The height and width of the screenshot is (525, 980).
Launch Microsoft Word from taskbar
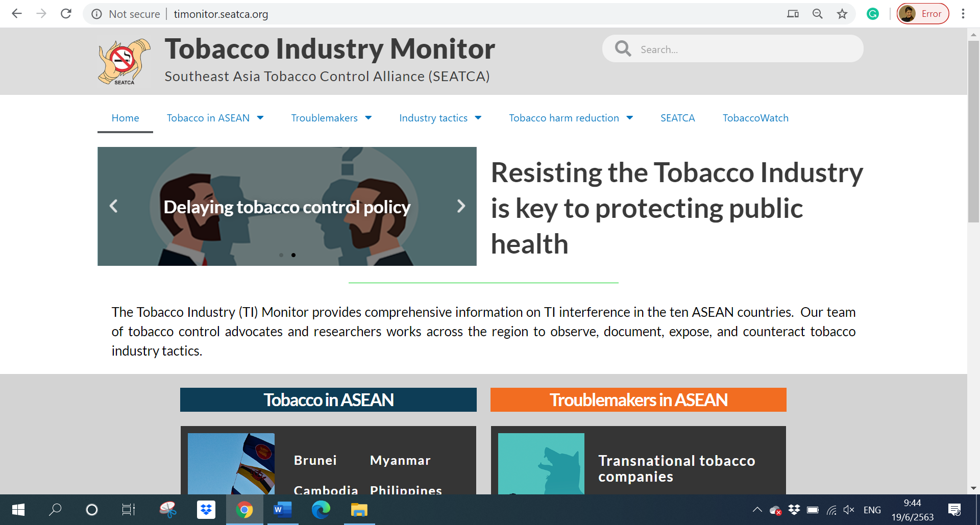(x=282, y=510)
